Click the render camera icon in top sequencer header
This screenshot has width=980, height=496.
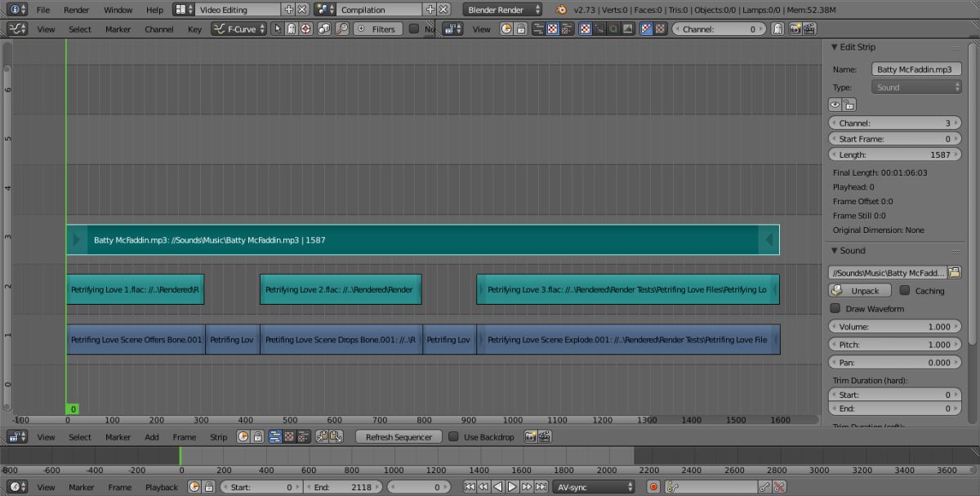(x=795, y=29)
